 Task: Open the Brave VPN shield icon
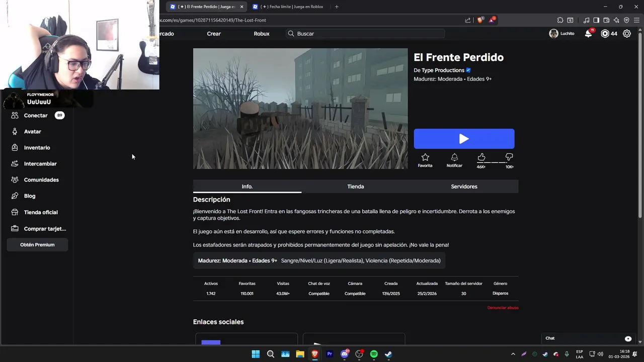click(x=626, y=20)
